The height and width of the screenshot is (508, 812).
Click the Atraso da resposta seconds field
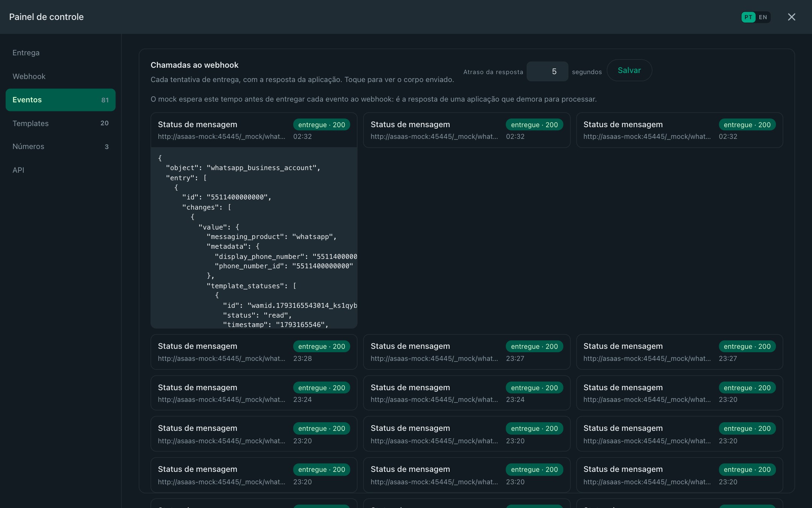click(547, 71)
